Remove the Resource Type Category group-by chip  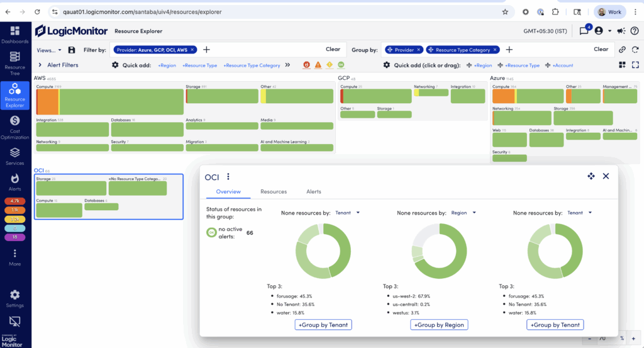tap(495, 50)
